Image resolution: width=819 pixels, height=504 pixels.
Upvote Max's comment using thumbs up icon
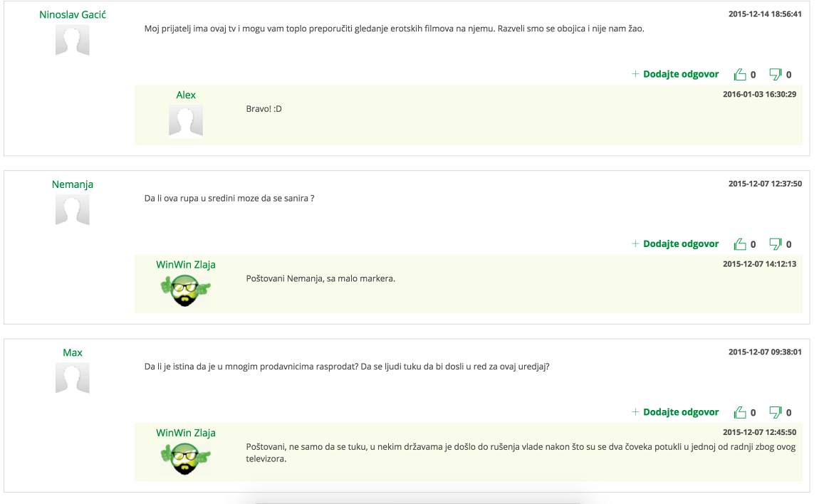tap(740, 412)
